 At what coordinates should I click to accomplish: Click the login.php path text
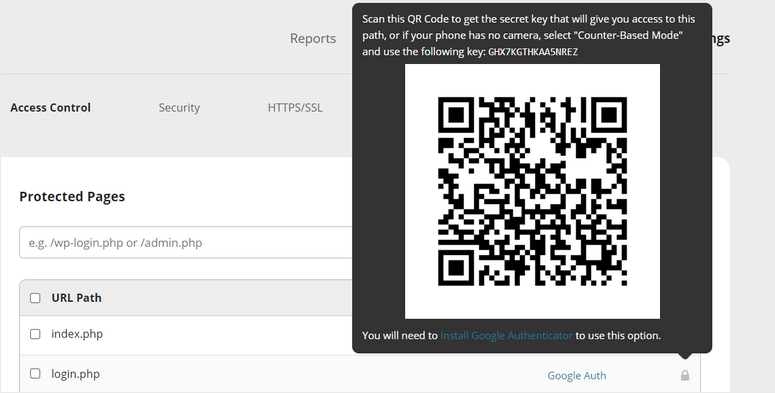pyautogui.click(x=76, y=374)
